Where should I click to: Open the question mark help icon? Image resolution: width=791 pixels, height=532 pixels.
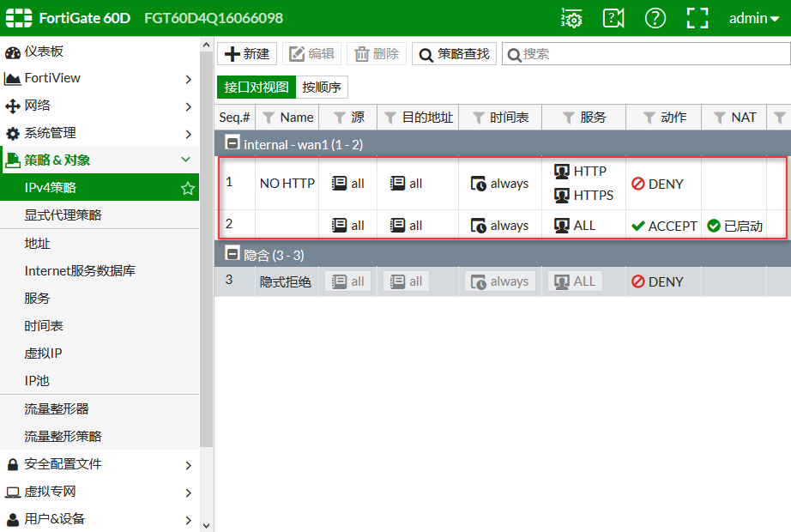tap(655, 18)
